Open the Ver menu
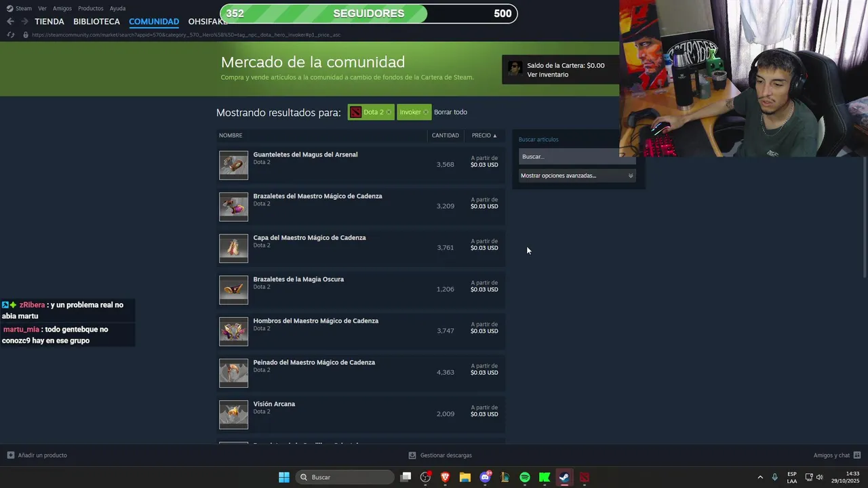This screenshot has height=488, width=868. point(42,8)
